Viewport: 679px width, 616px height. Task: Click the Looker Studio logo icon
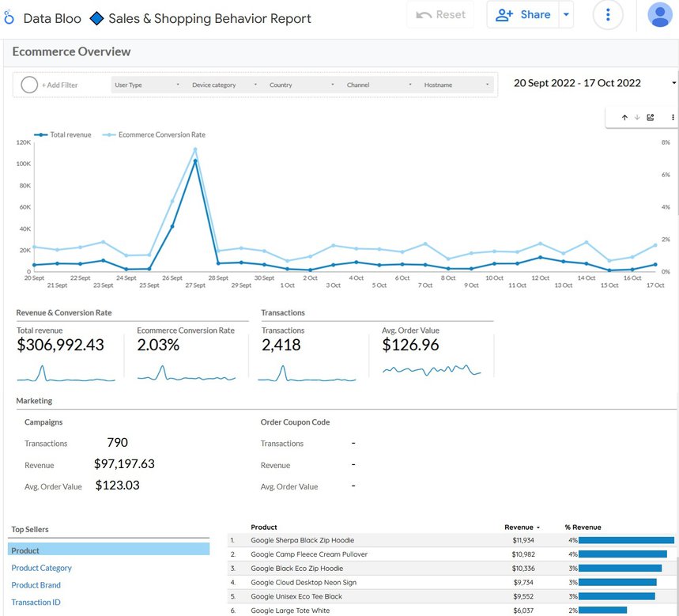tap(9, 17)
